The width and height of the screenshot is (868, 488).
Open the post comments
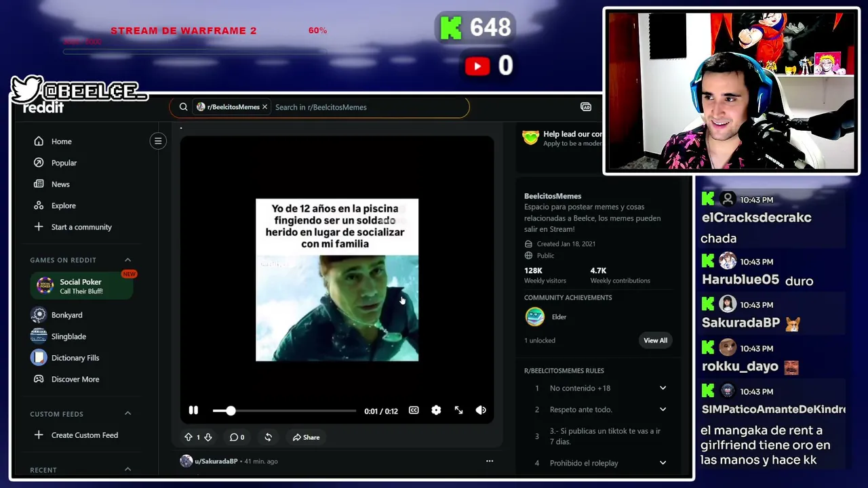(237, 437)
